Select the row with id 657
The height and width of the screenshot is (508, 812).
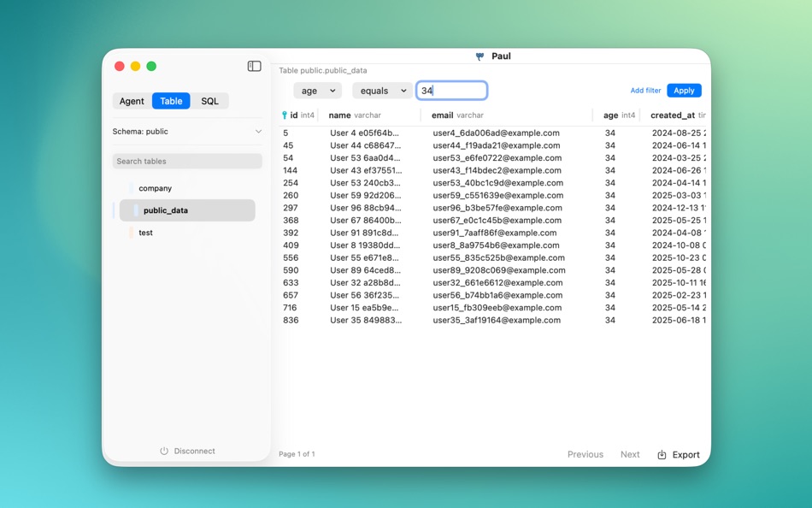(x=492, y=295)
